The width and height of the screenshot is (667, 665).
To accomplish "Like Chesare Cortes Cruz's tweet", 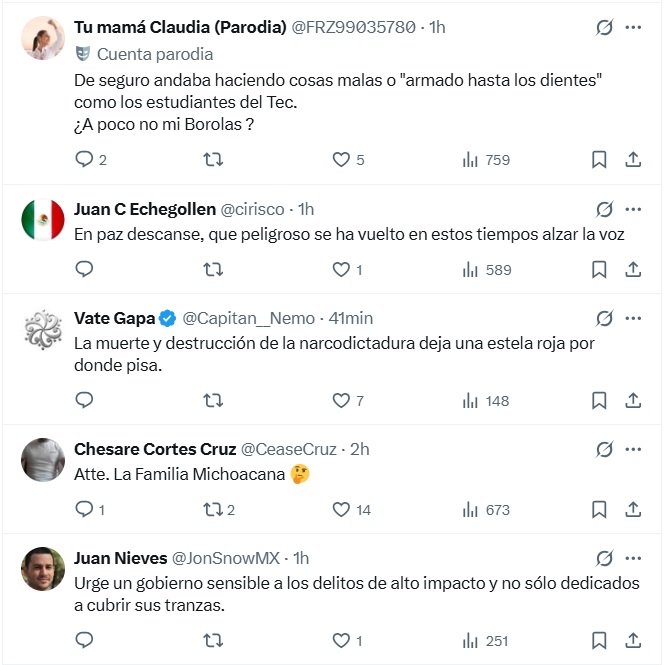I will coord(342,510).
